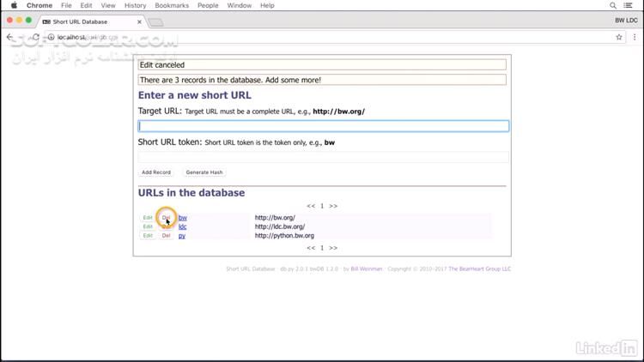Reload the page with the refresh icon
The height and width of the screenshot is (362, 644).
click(35, 38)
